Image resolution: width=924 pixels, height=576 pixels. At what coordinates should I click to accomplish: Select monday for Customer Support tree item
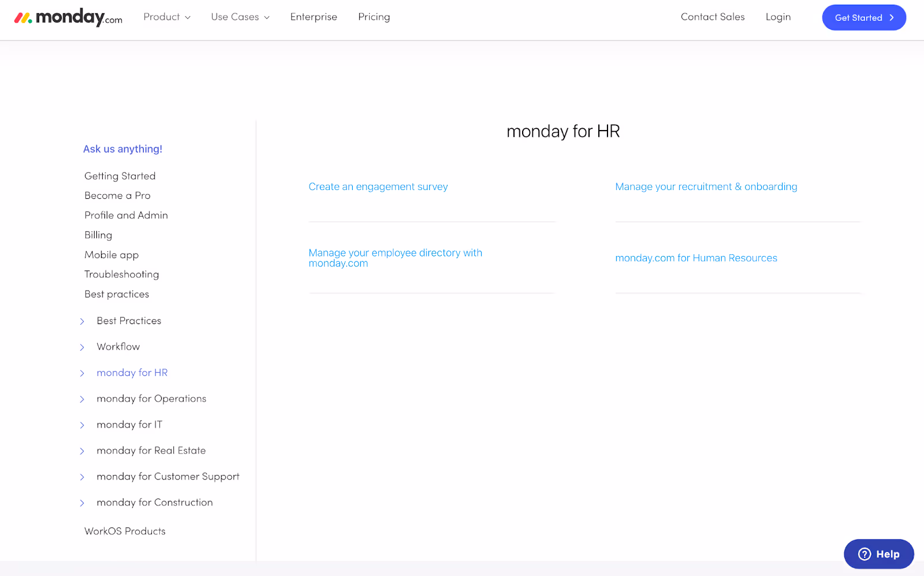coord(168,477)
